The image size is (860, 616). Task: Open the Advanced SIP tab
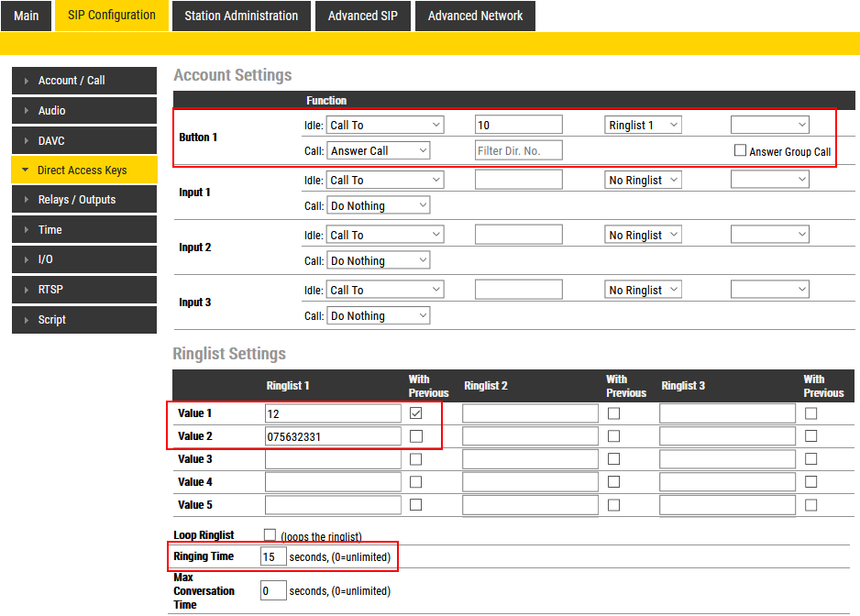pyautogui.click(x=363, y=16)
